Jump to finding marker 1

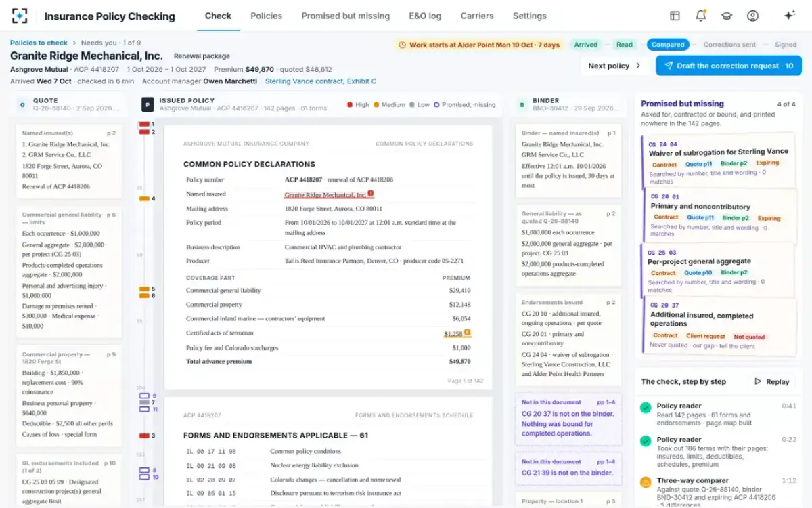(x=145, y=125)
